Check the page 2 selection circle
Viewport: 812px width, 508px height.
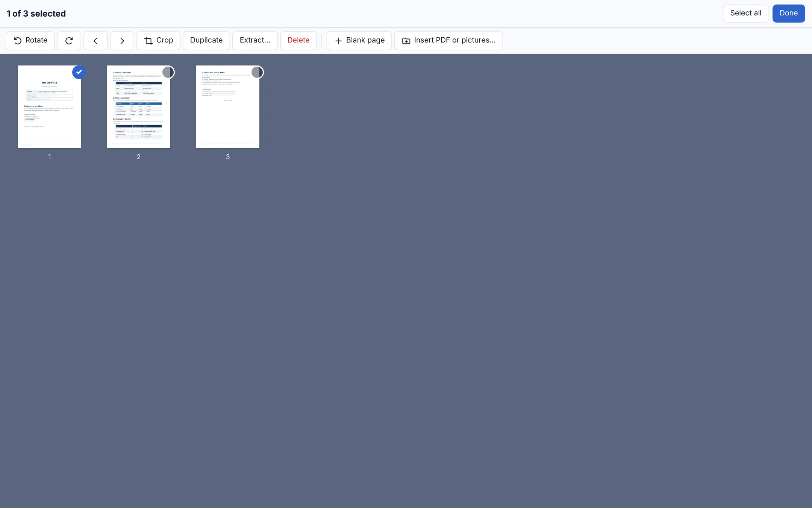(168, 72)
